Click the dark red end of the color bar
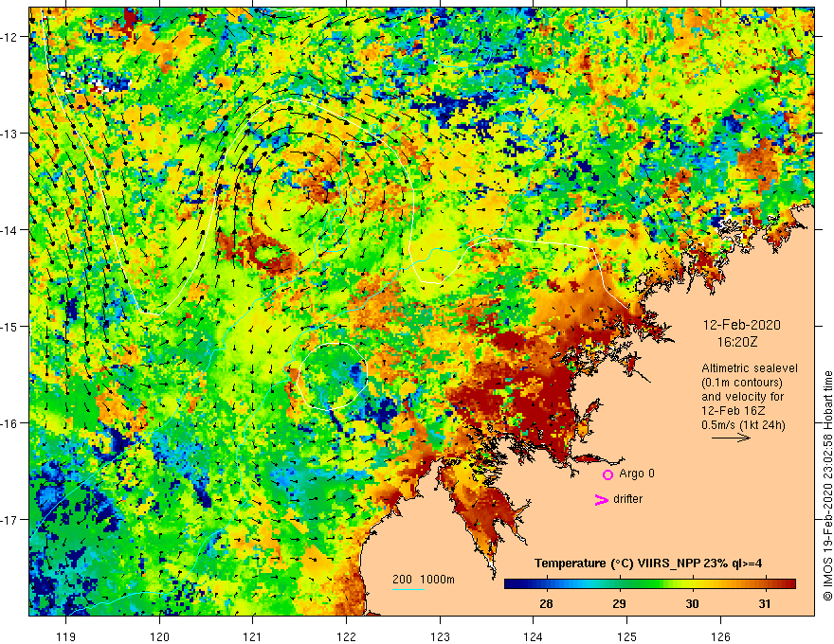Viewport: 834px width, 644px height. point(789,583)
